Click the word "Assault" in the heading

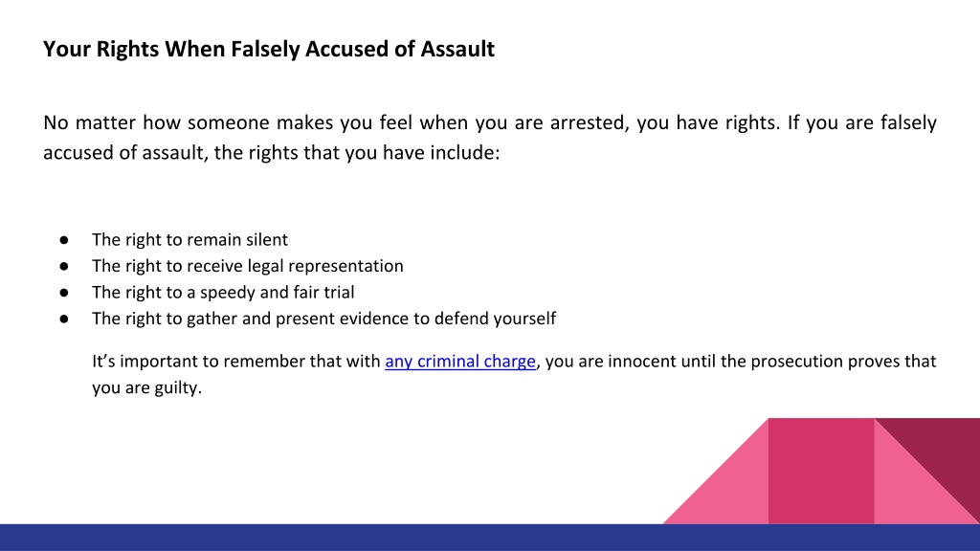(457, 50)
